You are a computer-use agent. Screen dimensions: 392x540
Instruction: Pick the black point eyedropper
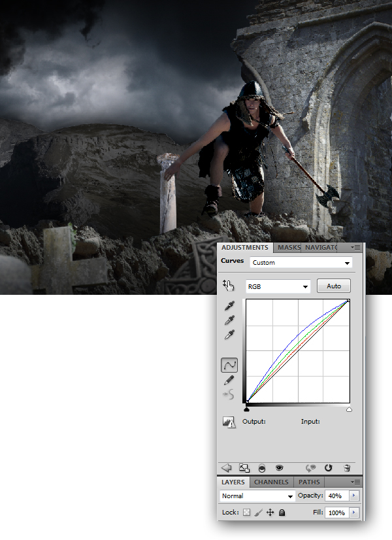[229, 306]
